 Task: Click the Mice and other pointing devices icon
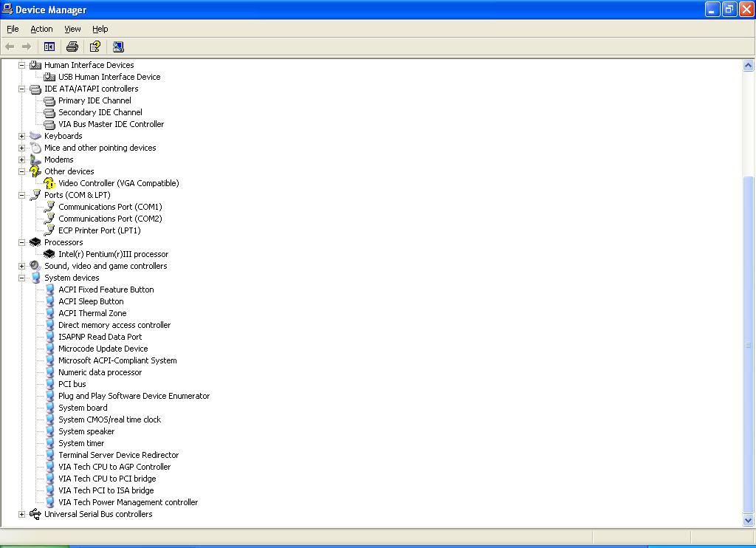tap(35, 148)
